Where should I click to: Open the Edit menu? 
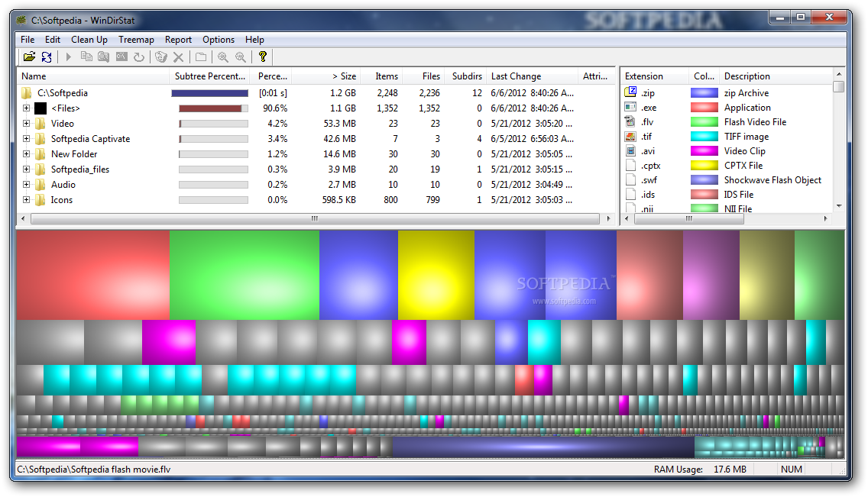pyautogui.click(x=53, y=40)
